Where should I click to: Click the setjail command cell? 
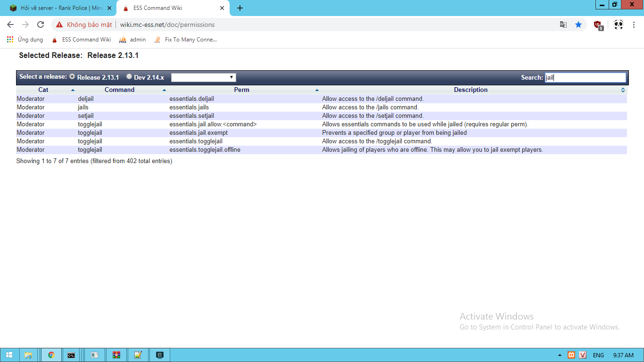pyautogui.click(x=86, y=116)
